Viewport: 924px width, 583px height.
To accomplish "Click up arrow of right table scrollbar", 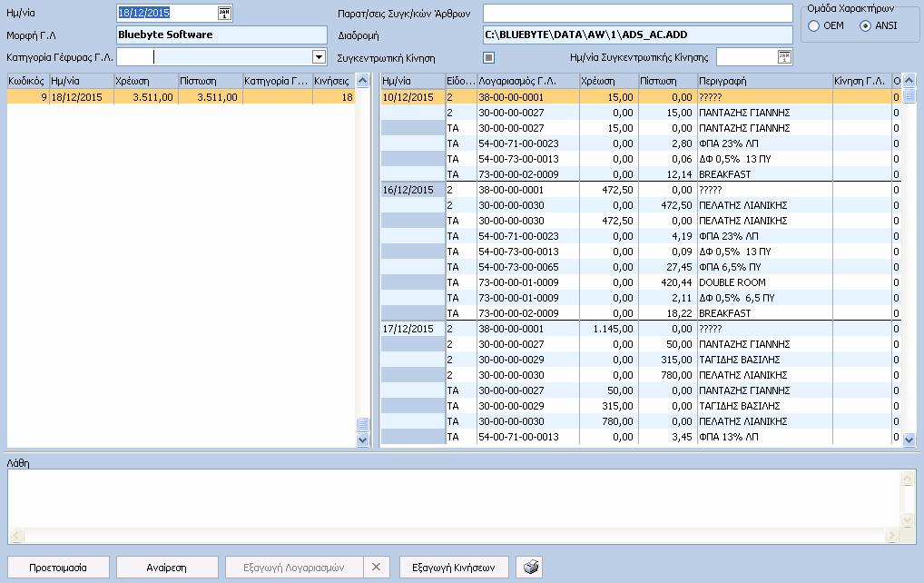I will click(909, 81).
